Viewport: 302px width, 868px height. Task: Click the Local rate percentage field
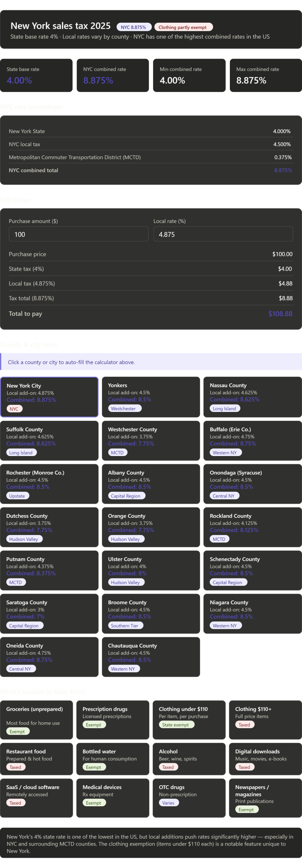(x=223, y=234)
